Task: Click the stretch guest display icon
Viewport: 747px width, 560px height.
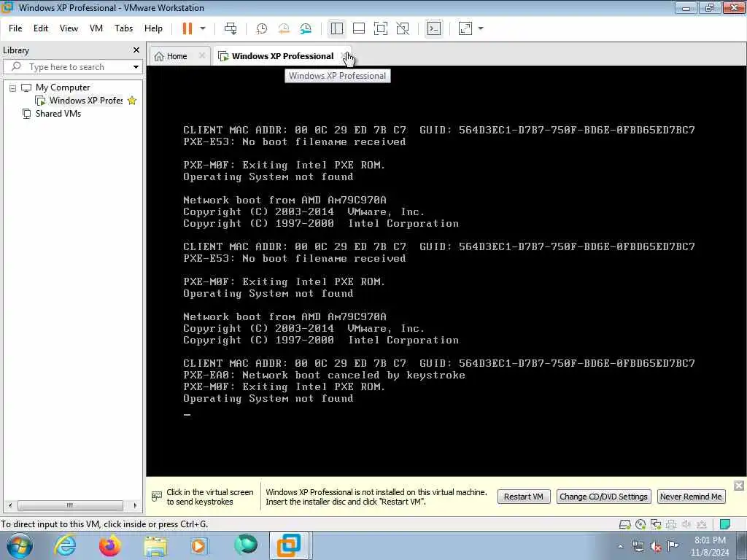Action: (465, 28)
